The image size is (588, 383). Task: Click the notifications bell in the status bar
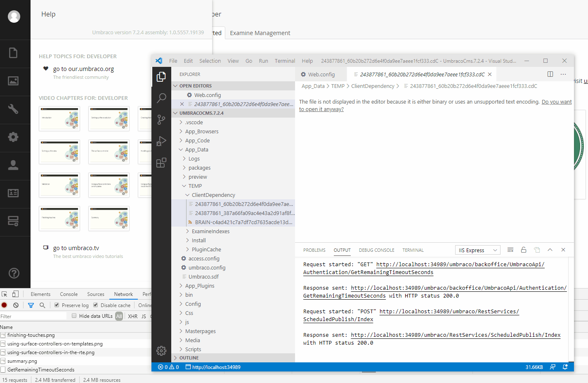[x=565, y=367]
